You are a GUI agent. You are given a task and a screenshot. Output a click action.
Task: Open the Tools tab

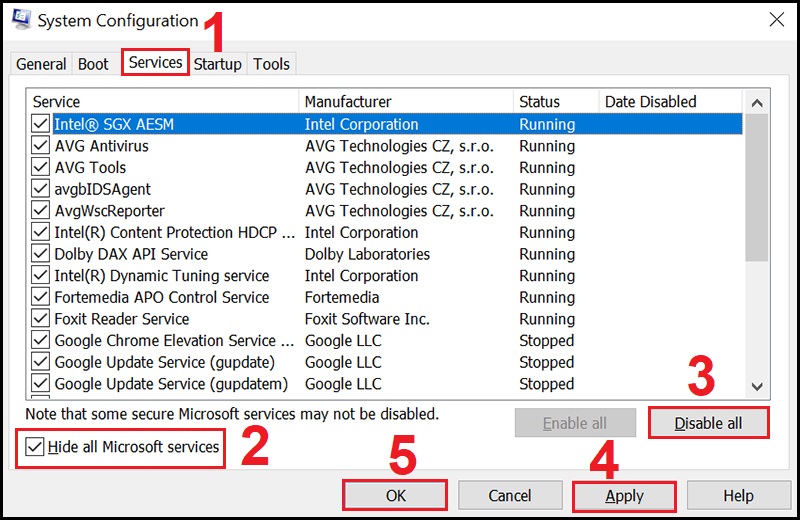pyautogui.click(x=271, y=64)
